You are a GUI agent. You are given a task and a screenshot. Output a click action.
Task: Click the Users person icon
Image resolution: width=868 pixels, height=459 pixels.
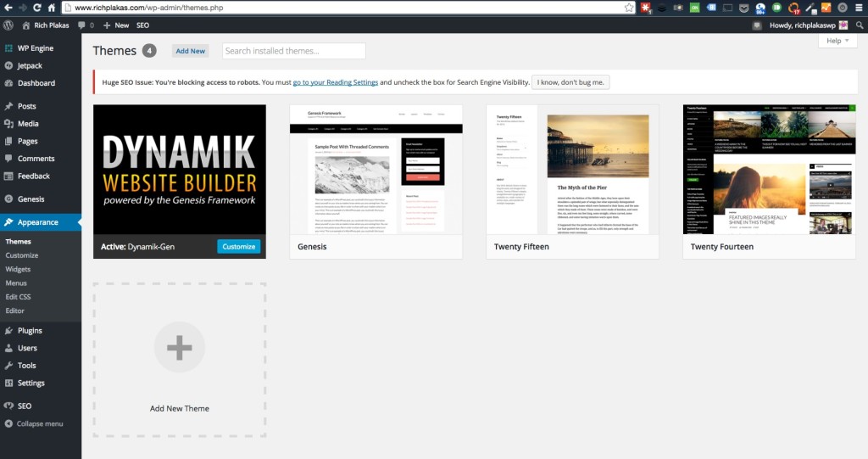coord(8,348)
